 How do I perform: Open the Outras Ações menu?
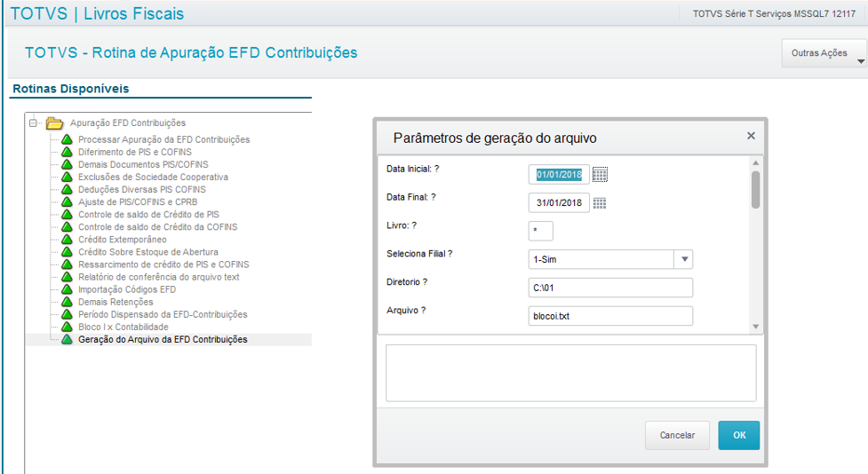click(x=824, y=53)
